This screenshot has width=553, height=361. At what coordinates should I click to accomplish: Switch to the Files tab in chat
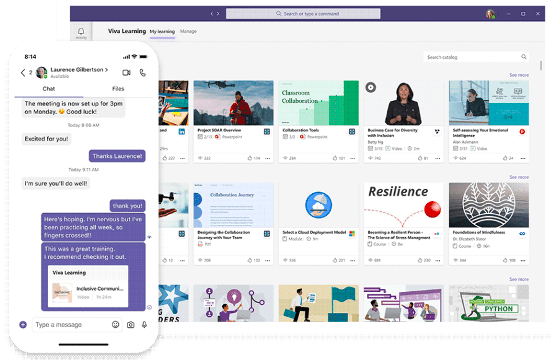coord(118,89)
